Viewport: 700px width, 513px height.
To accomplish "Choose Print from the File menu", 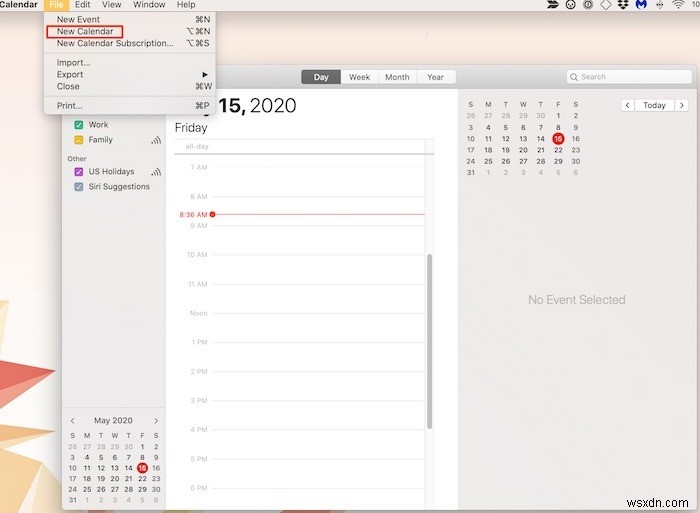I will [130, 106].
